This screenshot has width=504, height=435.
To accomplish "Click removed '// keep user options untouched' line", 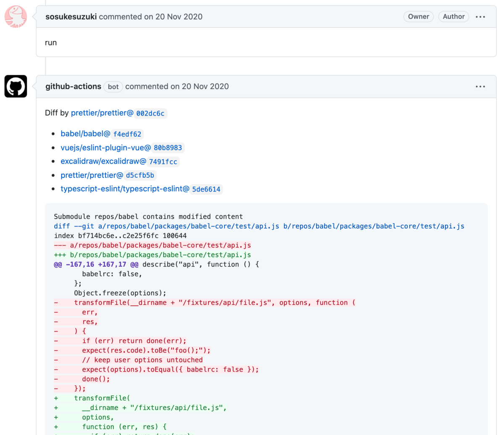I will [x=128, y=360].
